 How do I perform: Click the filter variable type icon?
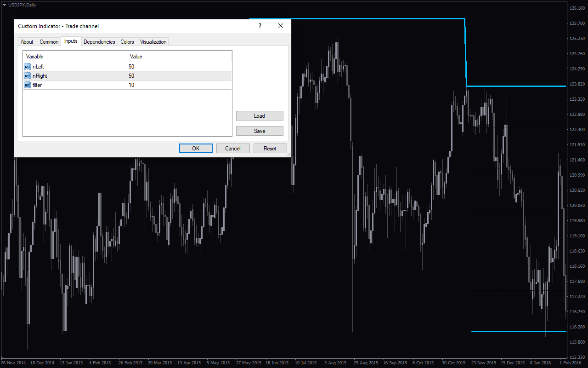[x=27, y=85]
